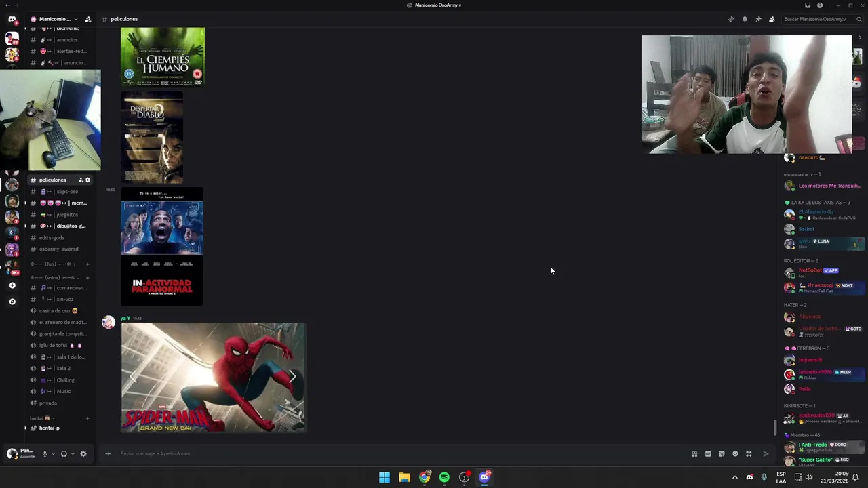Open Despertar del Diablo poster image

(152, 138)
